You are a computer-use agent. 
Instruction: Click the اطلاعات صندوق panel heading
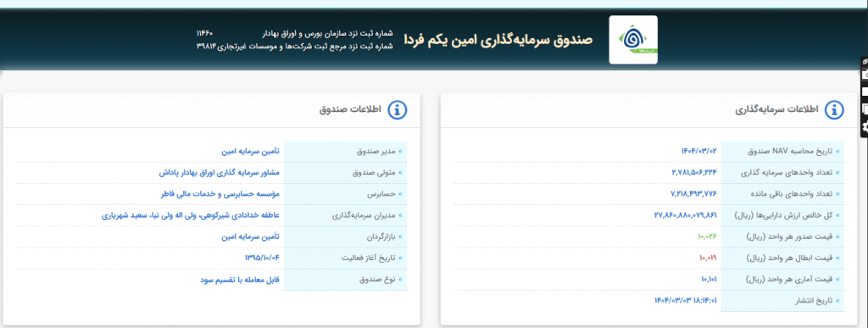pyautogui.click(x=350, y=110)
